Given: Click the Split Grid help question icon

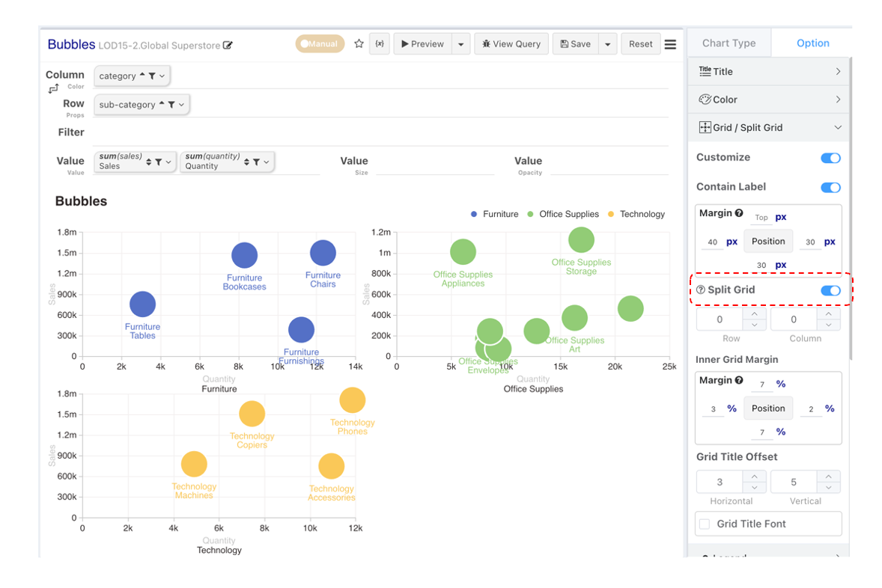Looking at the screenshot, I should [701, 290].
